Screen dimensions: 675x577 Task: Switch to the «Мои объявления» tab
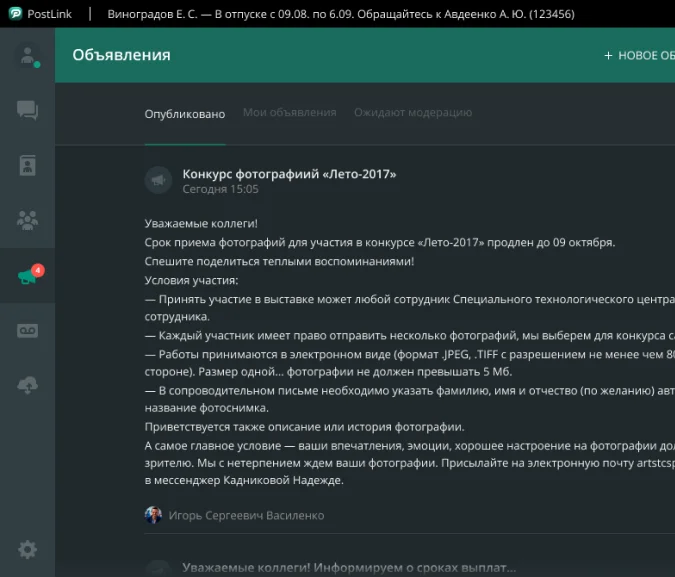289,113
